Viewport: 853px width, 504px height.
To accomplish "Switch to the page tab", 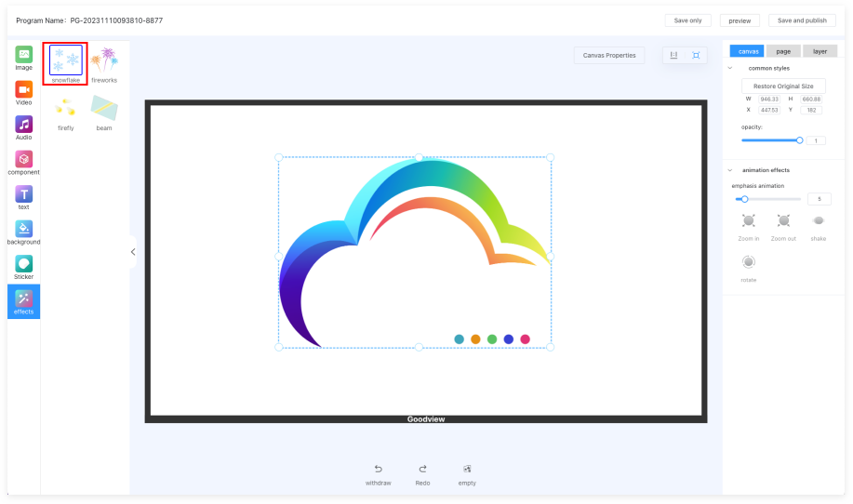I will click(783, 51).
